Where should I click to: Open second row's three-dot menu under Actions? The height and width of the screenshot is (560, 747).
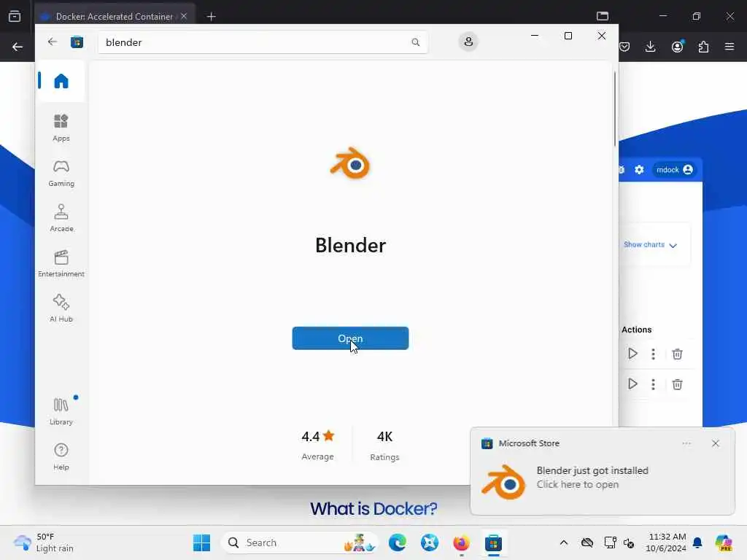coord(653,384)
